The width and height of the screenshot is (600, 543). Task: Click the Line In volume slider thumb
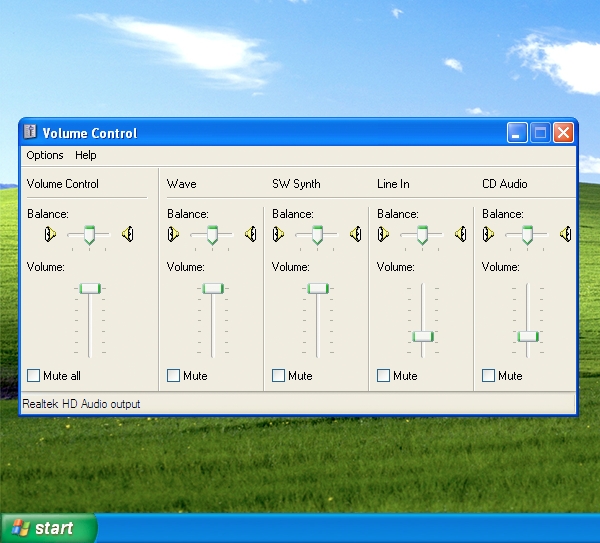click(x=423, y=337)
